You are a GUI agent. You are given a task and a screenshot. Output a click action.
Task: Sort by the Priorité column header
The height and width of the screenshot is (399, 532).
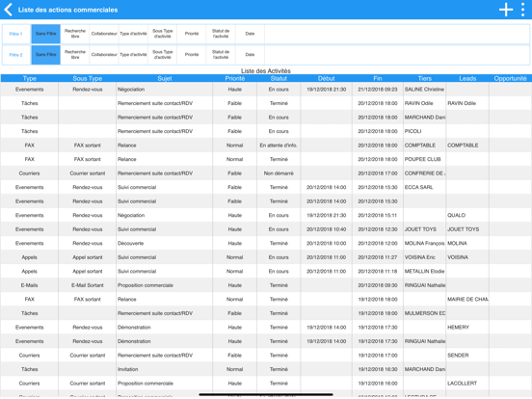point(235,78)
